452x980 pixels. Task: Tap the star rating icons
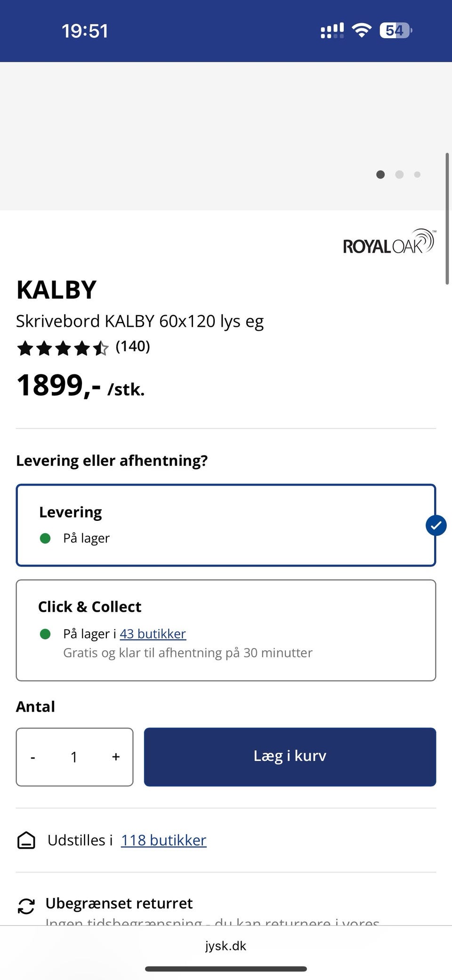[63, 348]
